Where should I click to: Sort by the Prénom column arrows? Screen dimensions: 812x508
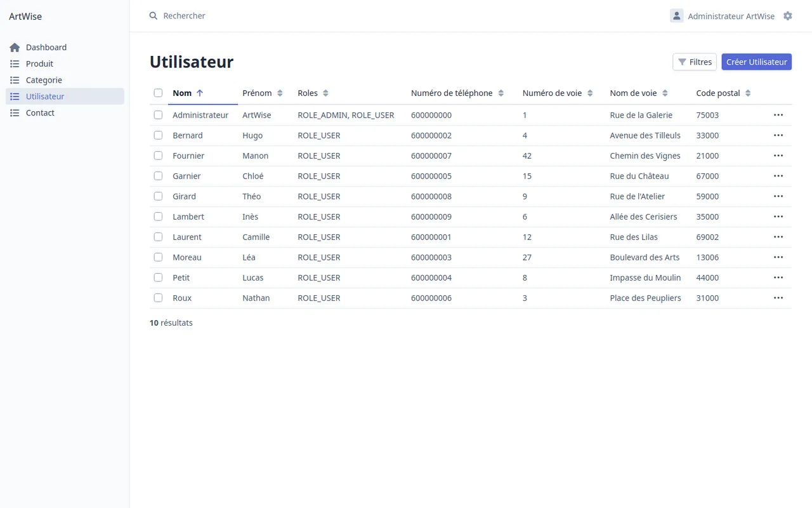(x=280, y=93)
